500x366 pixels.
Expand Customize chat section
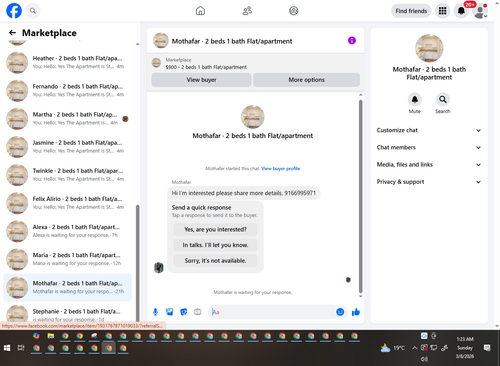[429, 130]
